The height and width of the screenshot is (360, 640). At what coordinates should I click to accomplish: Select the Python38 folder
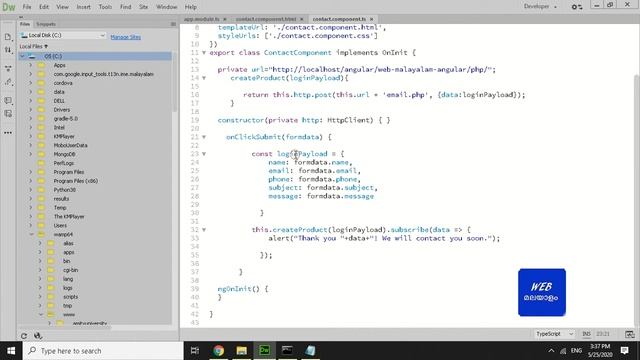pos(64,190)
